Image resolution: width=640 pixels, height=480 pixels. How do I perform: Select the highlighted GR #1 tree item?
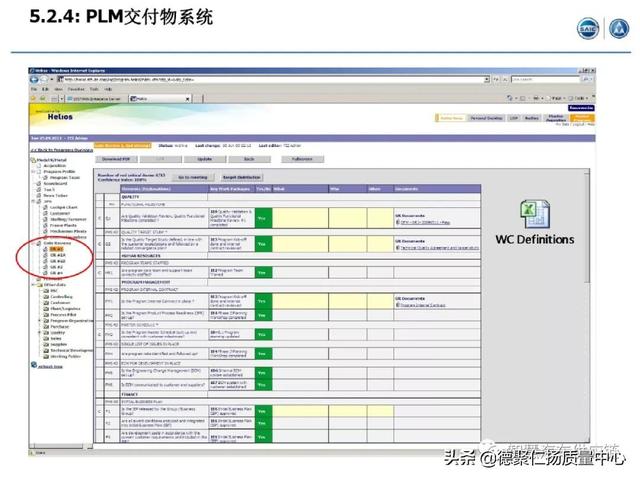56,249
